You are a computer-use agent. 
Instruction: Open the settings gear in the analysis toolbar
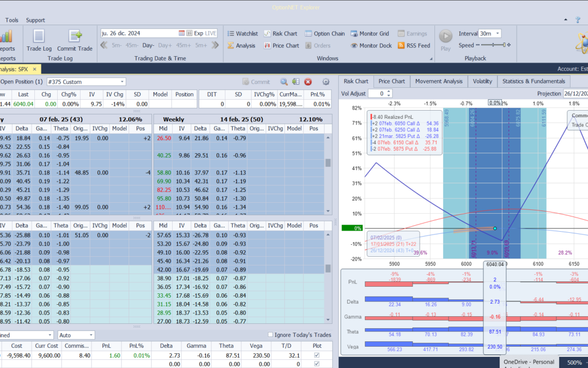[326, 82]
